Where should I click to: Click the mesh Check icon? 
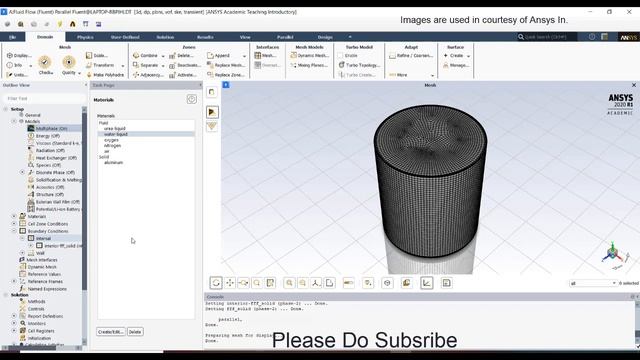(45, 62)
